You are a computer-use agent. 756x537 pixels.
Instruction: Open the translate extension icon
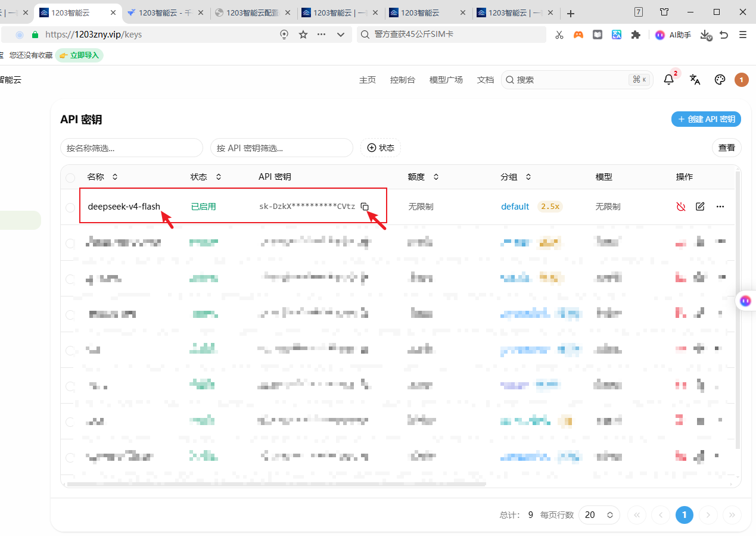(617, 35)
